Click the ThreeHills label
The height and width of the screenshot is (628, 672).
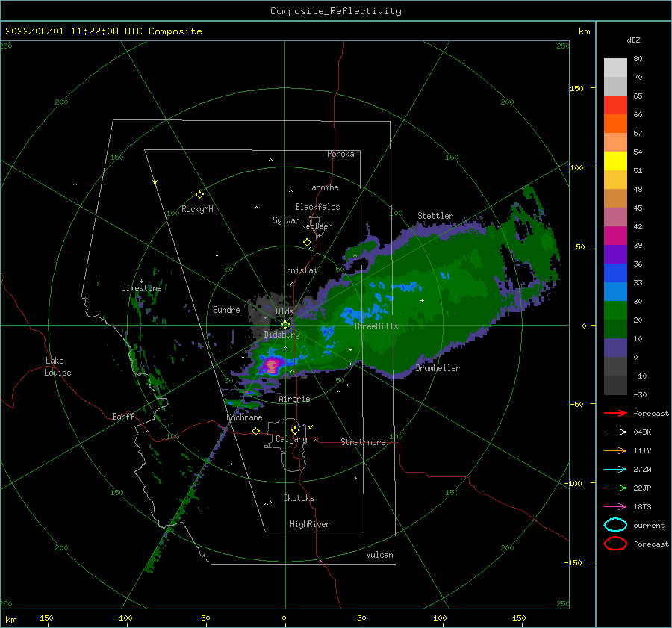coord(376,326)
